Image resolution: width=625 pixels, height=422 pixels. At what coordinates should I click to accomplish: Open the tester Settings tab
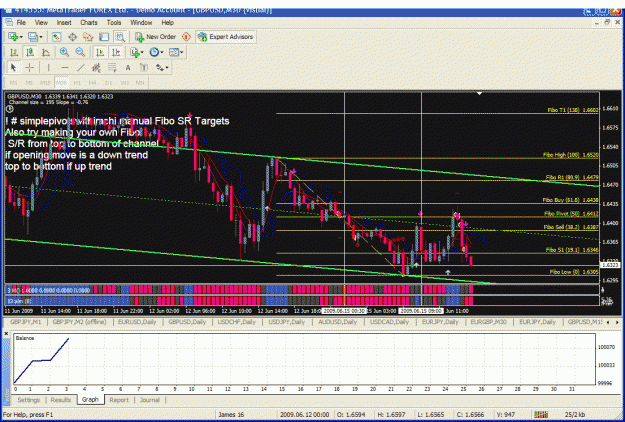click(x=28, y=400)
